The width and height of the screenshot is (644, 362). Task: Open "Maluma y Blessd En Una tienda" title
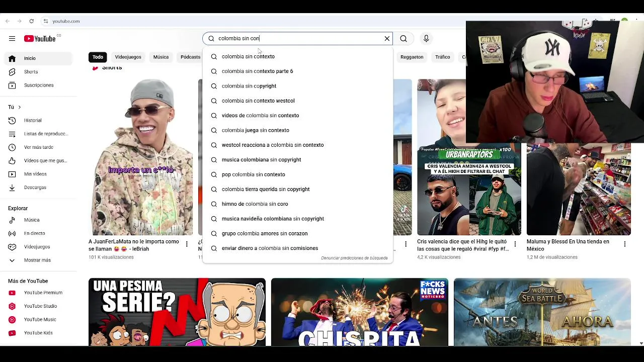pyautogui.click(x=568, y=245)
